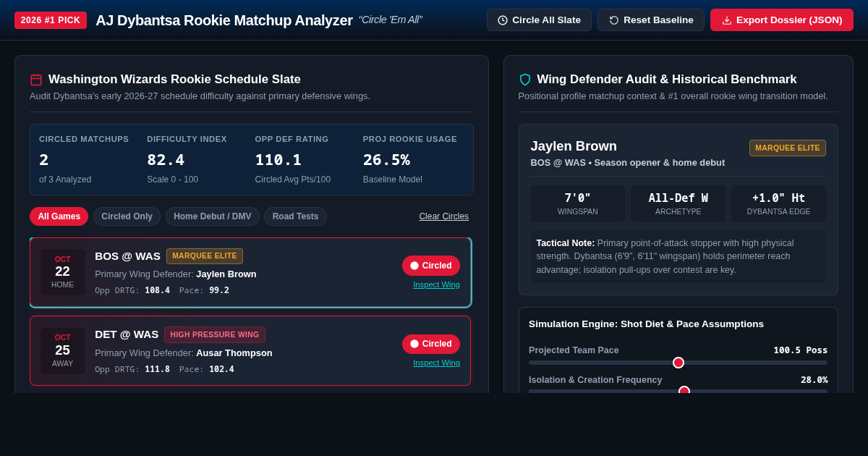This screenshot has height=456, width=868.
Task: Click the 100.5 Poss pace value
Action: [x=801, y=350]
